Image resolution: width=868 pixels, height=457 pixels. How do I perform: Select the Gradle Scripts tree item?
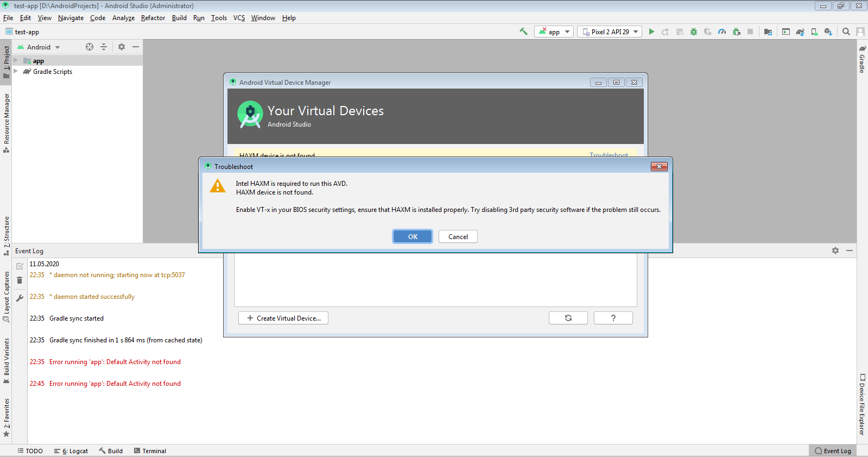[x=52, y=72]
